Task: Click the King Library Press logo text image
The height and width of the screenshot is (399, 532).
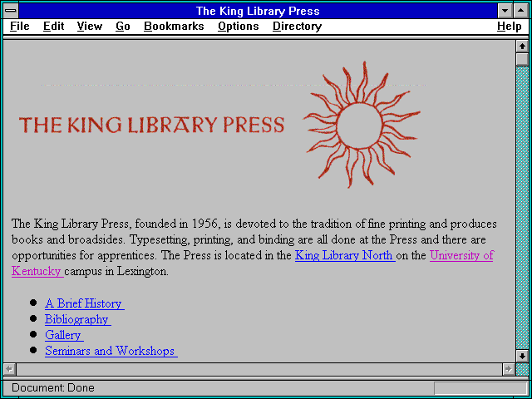Action: (x=151, y=125)
